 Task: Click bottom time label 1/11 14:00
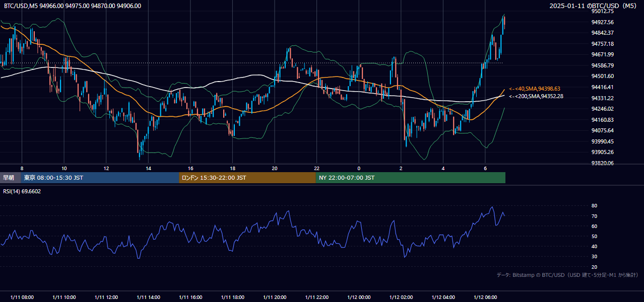click(148, 297)
